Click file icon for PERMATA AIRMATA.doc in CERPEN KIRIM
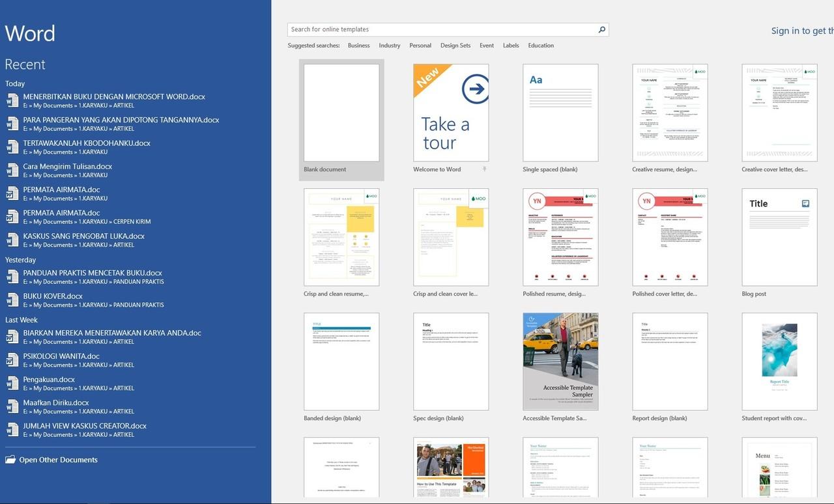Image resolution: width=834 pixels, height=504 pixels. 12,217
